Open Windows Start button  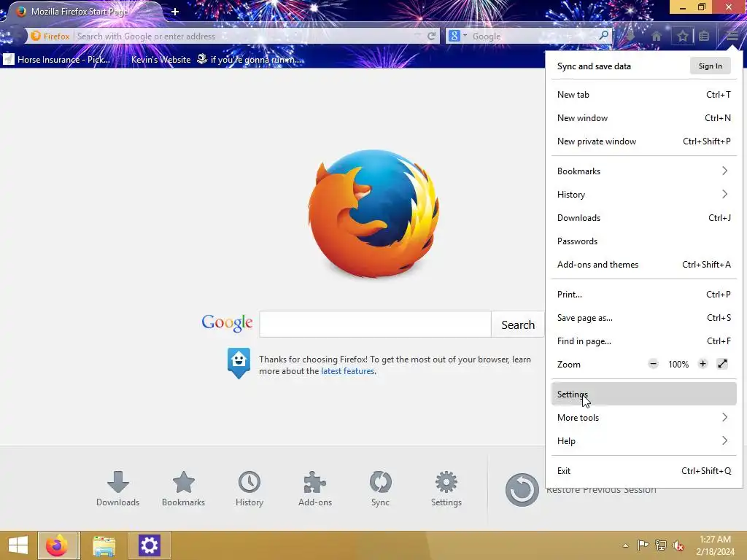pyautogui.click(x=18, y=545)
